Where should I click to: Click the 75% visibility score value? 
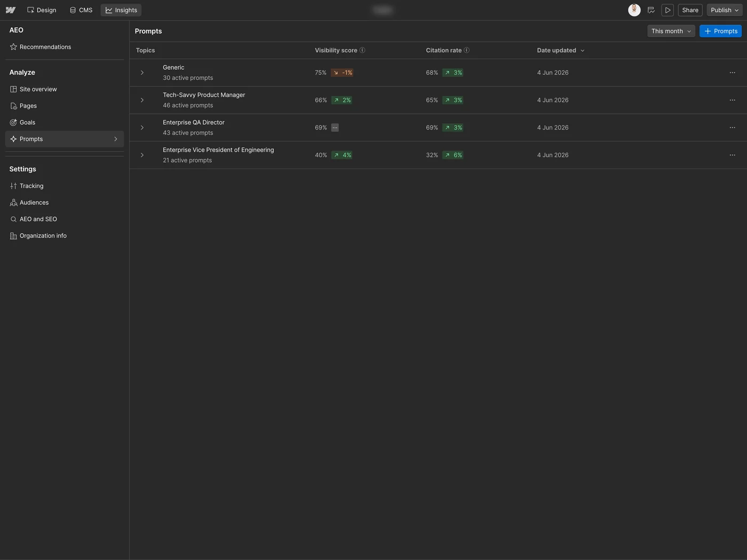321,73
